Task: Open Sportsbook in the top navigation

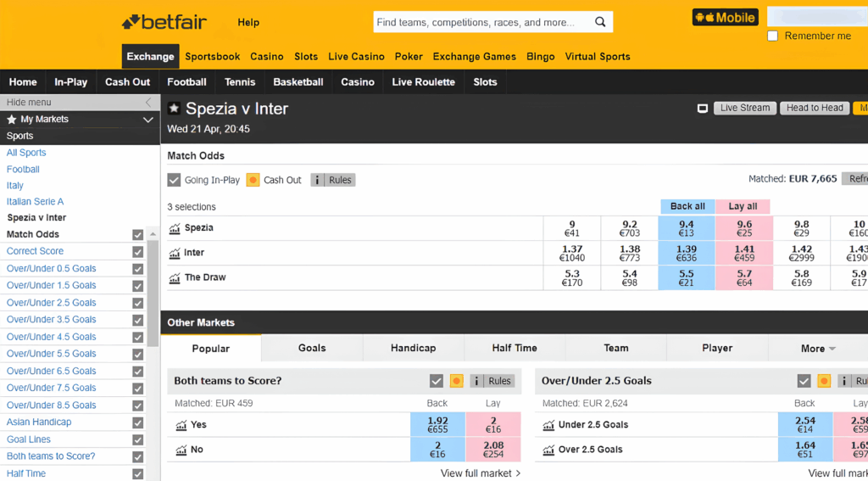Action: (213, 57)
